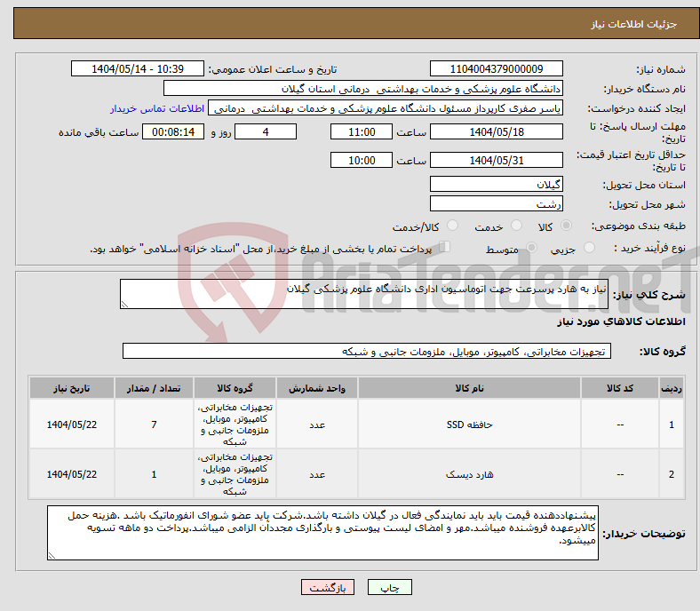Click the delivery city field رشت

pos(496,203)
